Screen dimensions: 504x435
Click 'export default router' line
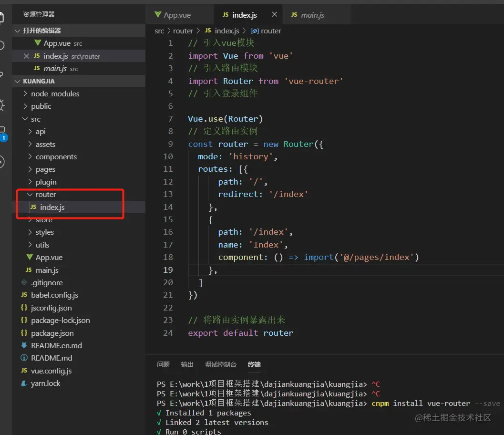pos(241,333)
